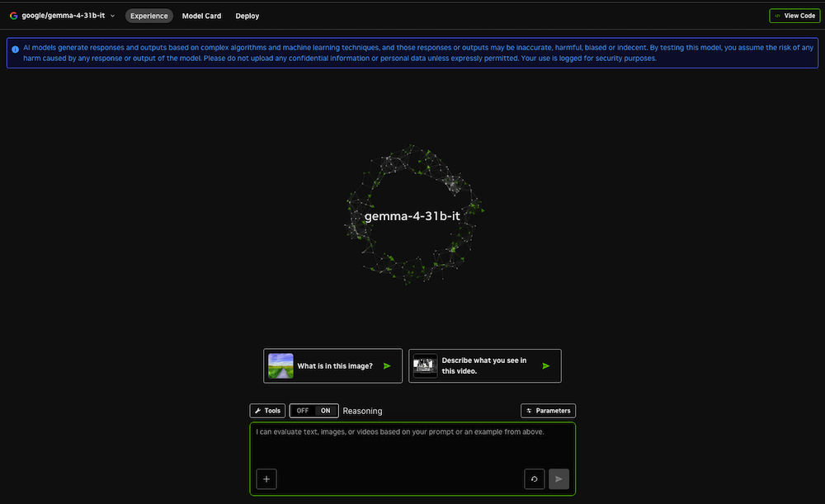Click the send message arrow button
The image size is (825, 504).
click(x=559, y=479)
